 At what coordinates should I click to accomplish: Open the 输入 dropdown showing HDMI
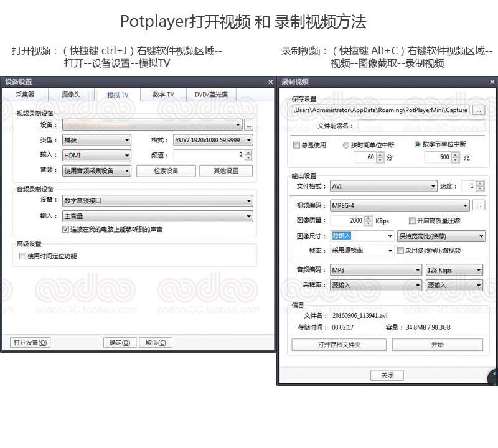coord(96,156)
